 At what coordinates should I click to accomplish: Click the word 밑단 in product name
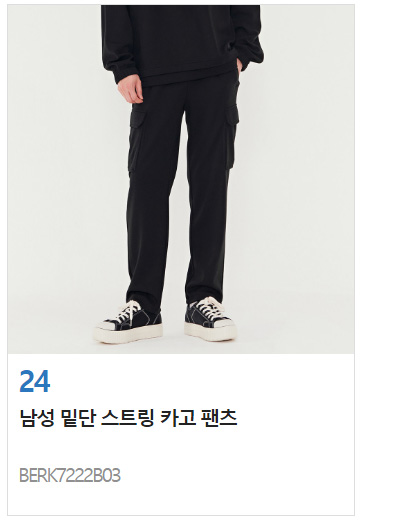pyautogui.click(x=78, y=418)
